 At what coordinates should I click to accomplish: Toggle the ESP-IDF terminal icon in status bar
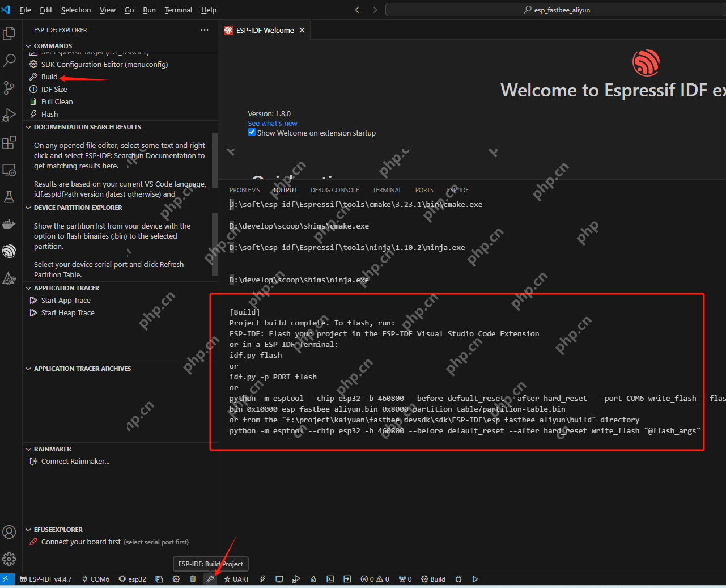point(330,579)
